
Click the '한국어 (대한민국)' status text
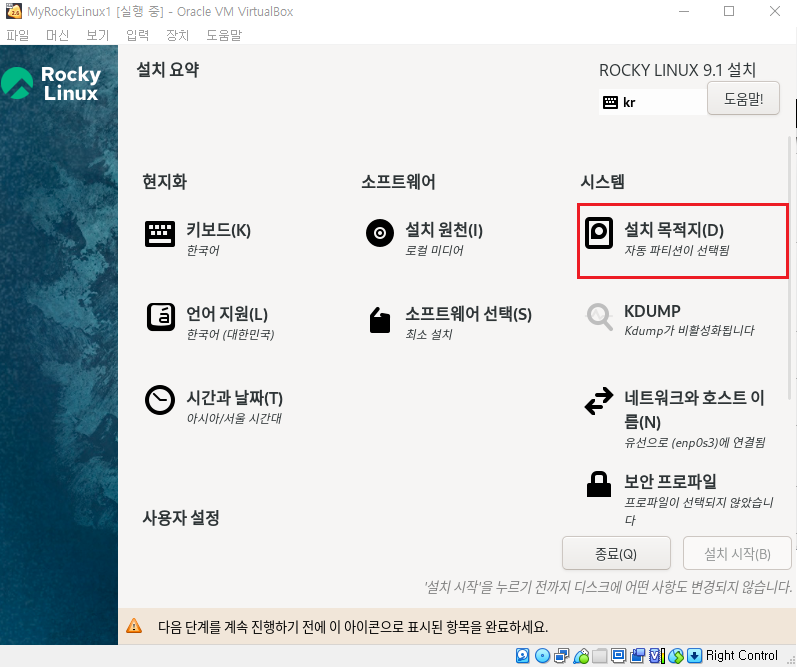pyautogui.click(x=230, y=334)
